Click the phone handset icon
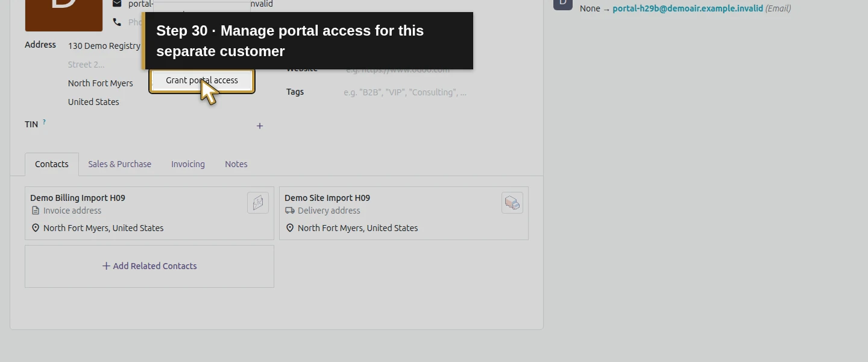Screen dimensions: 868x362 point(117,22)
